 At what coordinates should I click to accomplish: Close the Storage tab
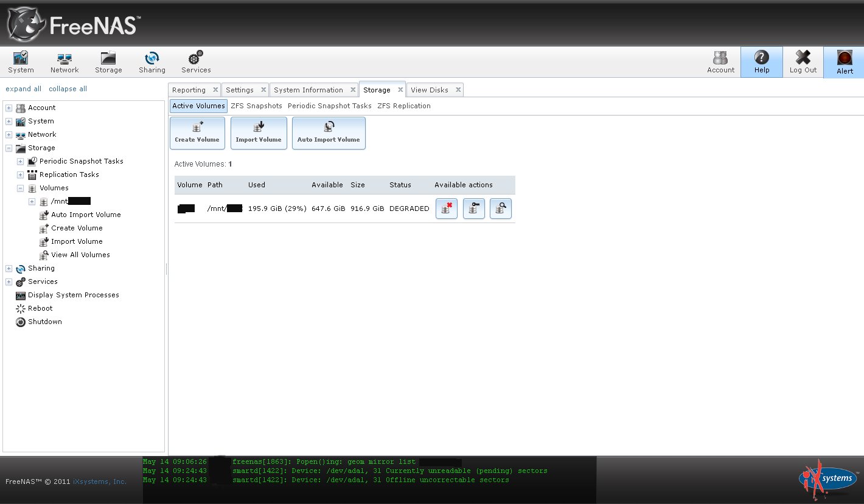click(x=400, y=89)
